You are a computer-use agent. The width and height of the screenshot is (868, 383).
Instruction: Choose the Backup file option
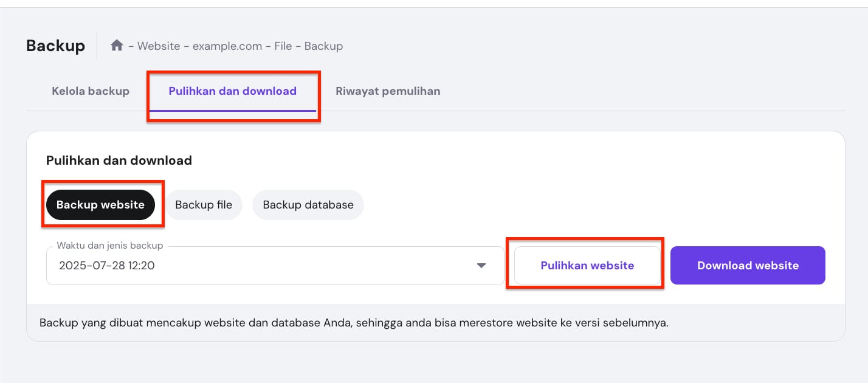[204, 205]
